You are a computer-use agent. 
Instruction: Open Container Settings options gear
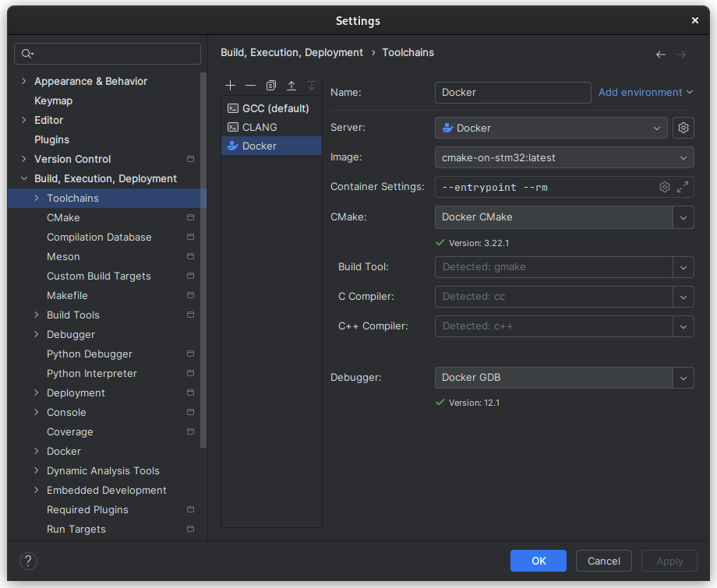(x=664, y=187)
